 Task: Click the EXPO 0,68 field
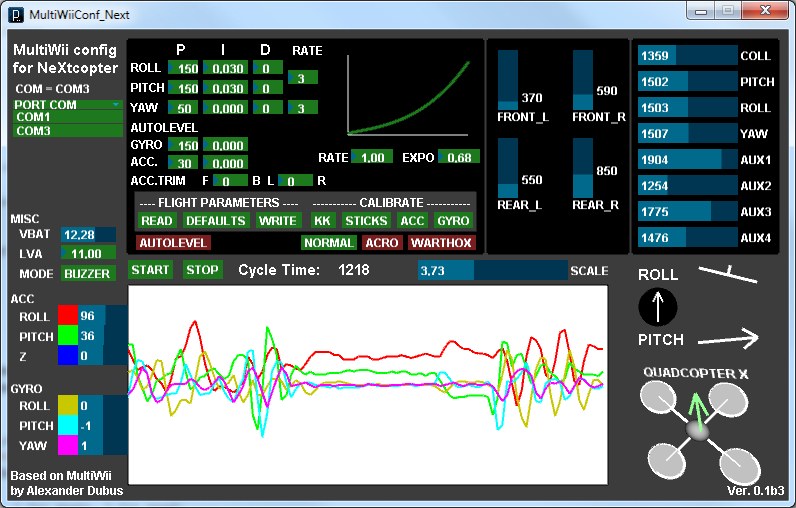pos(459,157)
